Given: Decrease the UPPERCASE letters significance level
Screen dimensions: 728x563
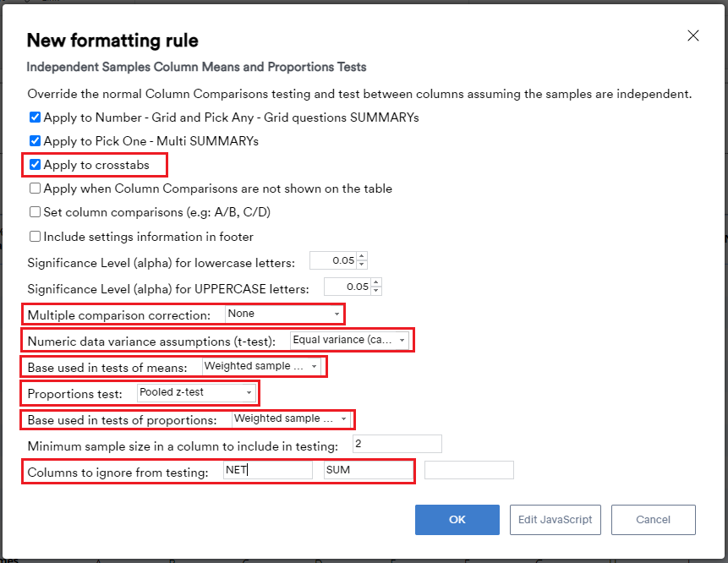Looking at the screenshot, I should tap(376, 291).
